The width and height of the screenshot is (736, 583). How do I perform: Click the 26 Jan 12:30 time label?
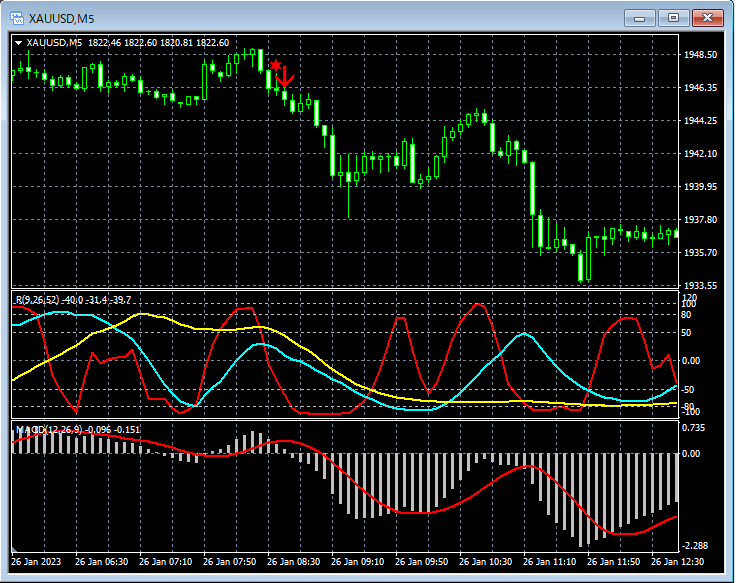pos(677,562)
